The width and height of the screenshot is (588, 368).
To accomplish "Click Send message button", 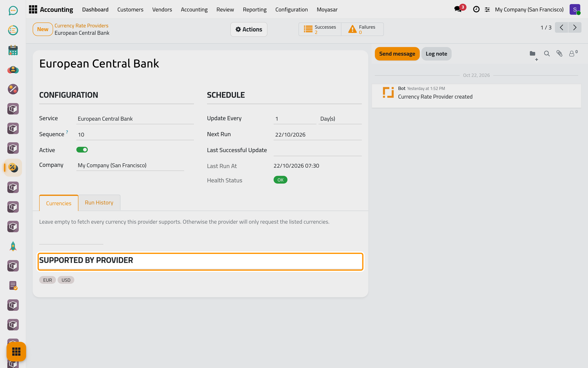I will pos(397,54).
